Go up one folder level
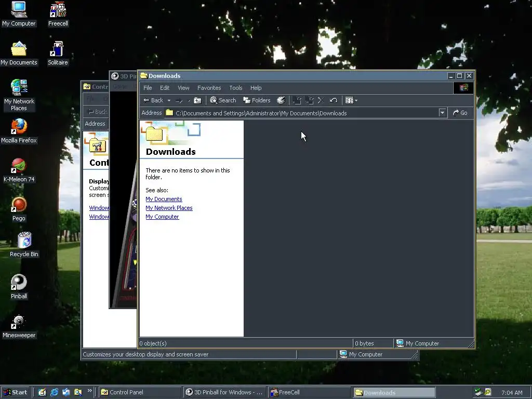The width and height of the screenshot is (532, 399). (x=197, y=100)
